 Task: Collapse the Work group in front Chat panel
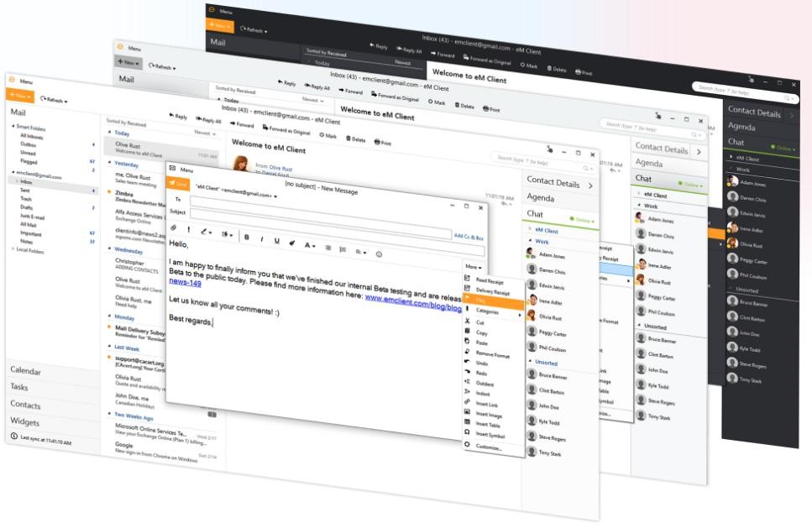point(531,240)
